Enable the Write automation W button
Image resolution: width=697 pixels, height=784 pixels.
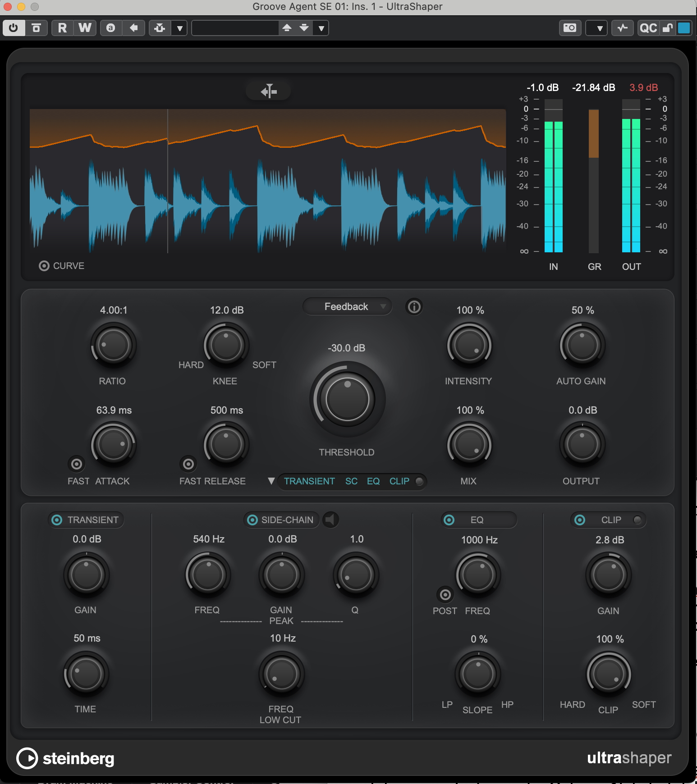[x=85, y=28]
